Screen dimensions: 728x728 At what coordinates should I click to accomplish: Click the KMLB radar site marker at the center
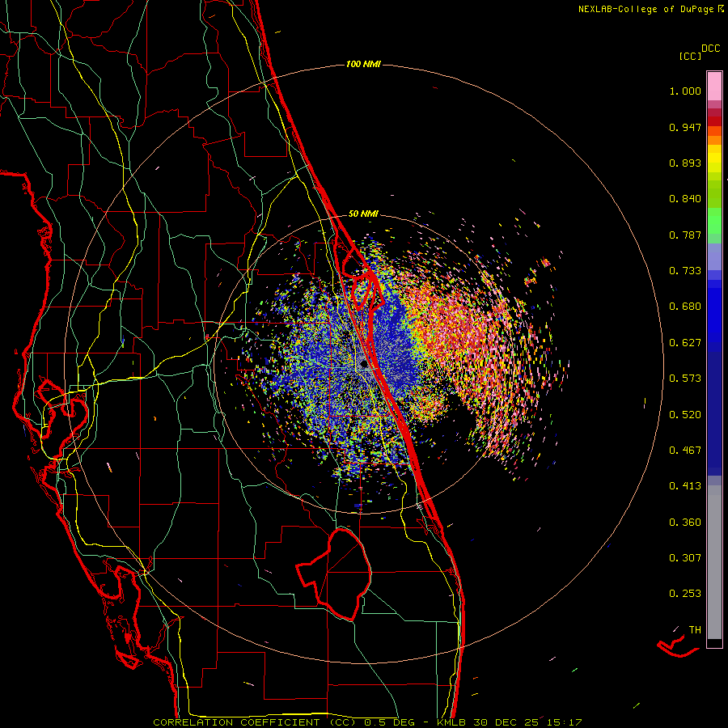364,366
